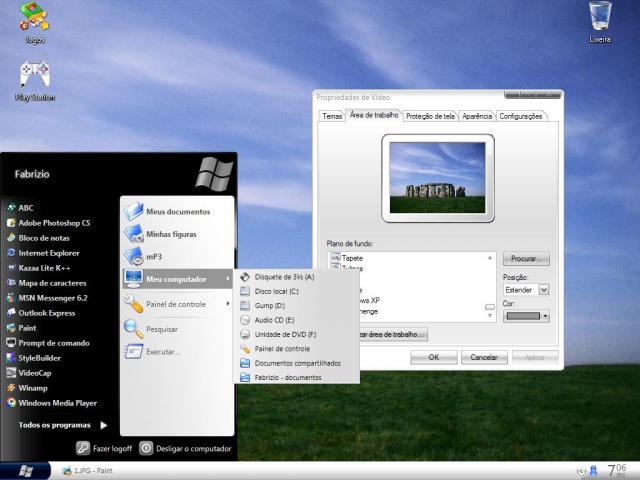This screenshot has width=640, height=480.
Task: Switch to the Temas tab
Action: pyautogui.click(x=332, y=116)
